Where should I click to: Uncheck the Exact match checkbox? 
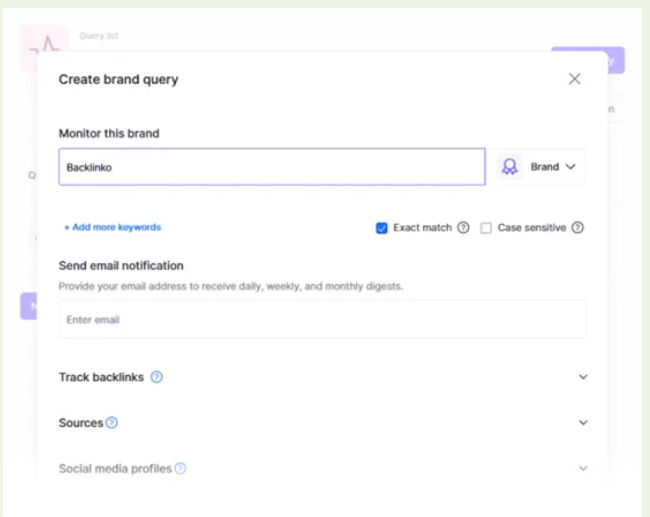click(x=381, y=228)
